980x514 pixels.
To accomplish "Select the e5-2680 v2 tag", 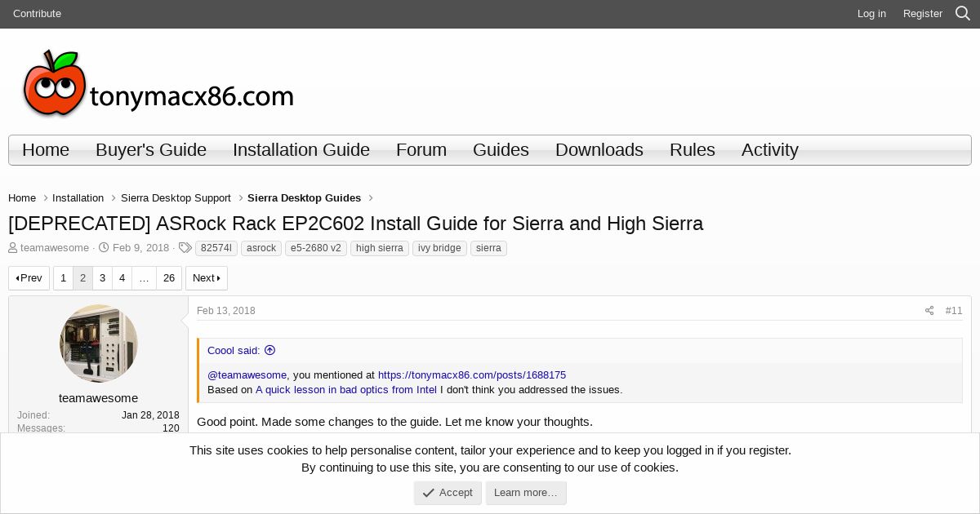I will [x=316, y=248].
